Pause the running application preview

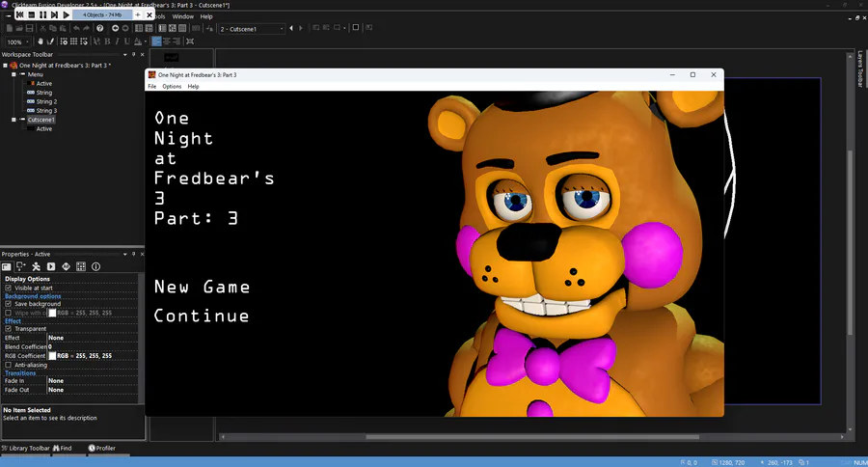point(42,15)
